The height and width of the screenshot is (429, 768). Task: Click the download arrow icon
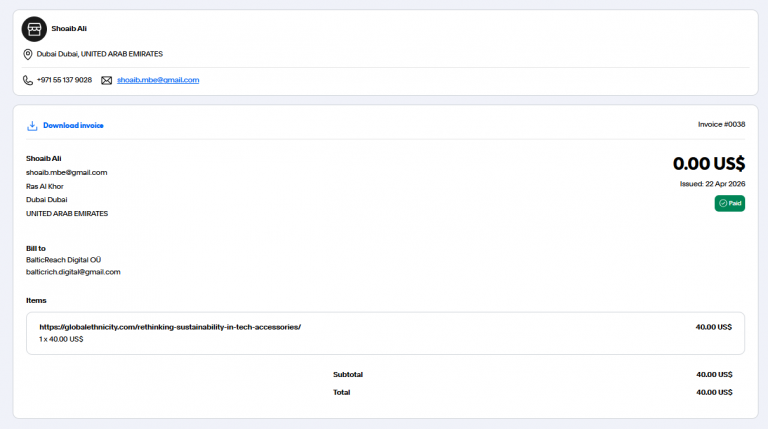click(32, 126)
